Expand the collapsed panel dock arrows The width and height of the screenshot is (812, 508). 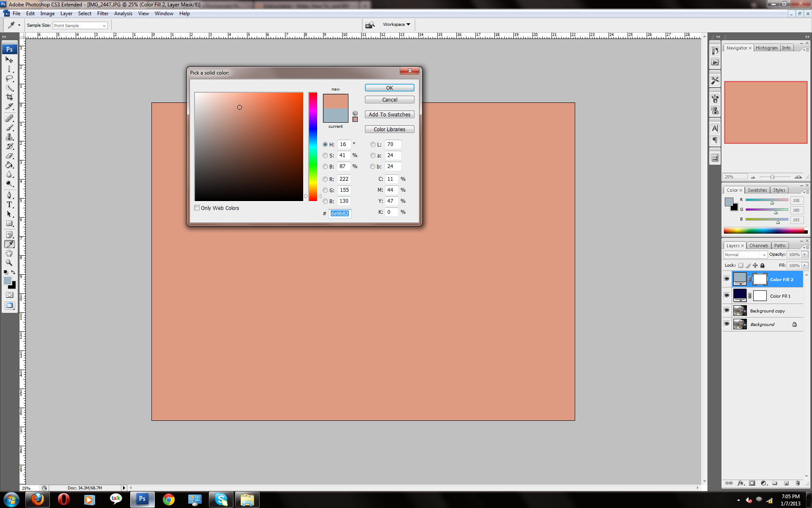pos(717,37)
